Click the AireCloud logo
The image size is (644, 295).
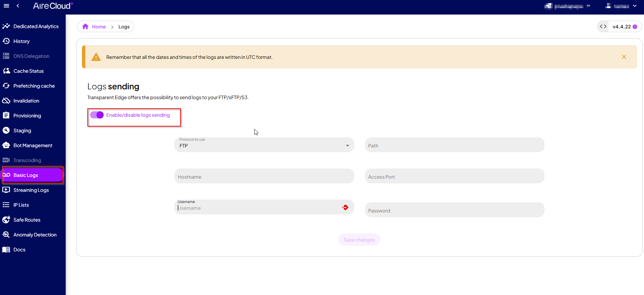53,6
